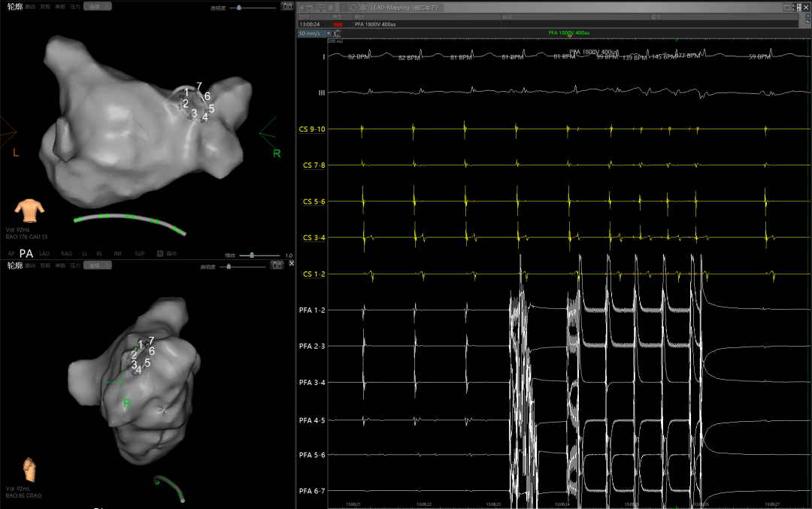Click the camera snapshot icon in top 3D view
The height and width of the screenshot is (509, 812).
[286, 6]
